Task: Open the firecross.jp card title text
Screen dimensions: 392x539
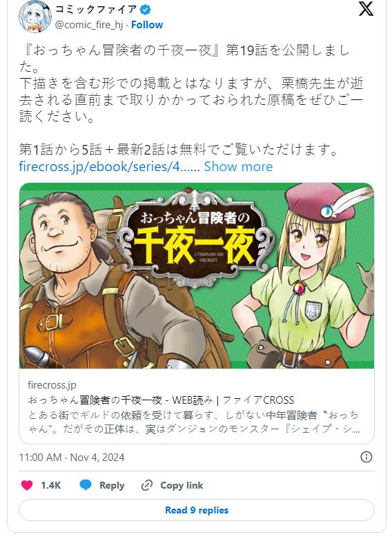Action: click(x=161, y=400)
